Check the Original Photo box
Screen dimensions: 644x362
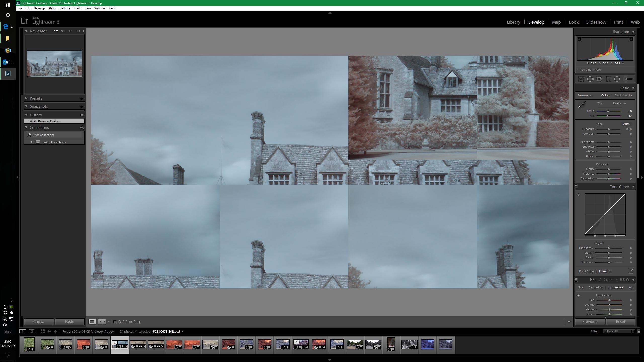[x=578, y=70]
